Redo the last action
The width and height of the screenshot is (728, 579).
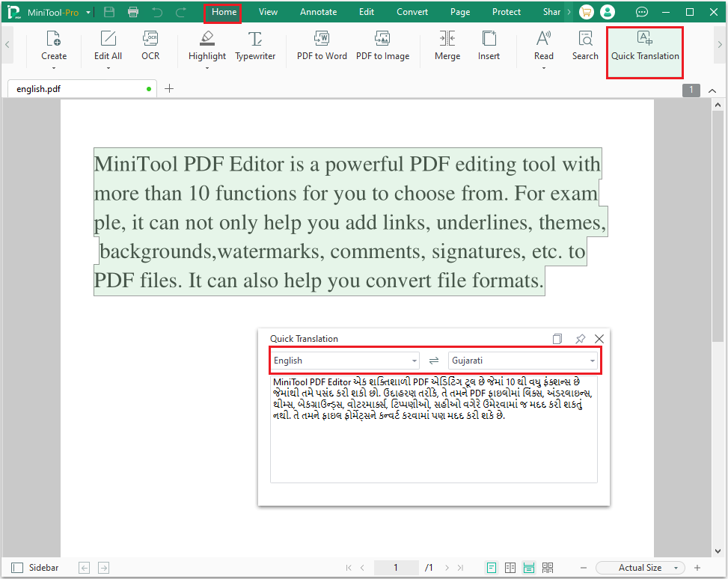click(x=180, y=12)
